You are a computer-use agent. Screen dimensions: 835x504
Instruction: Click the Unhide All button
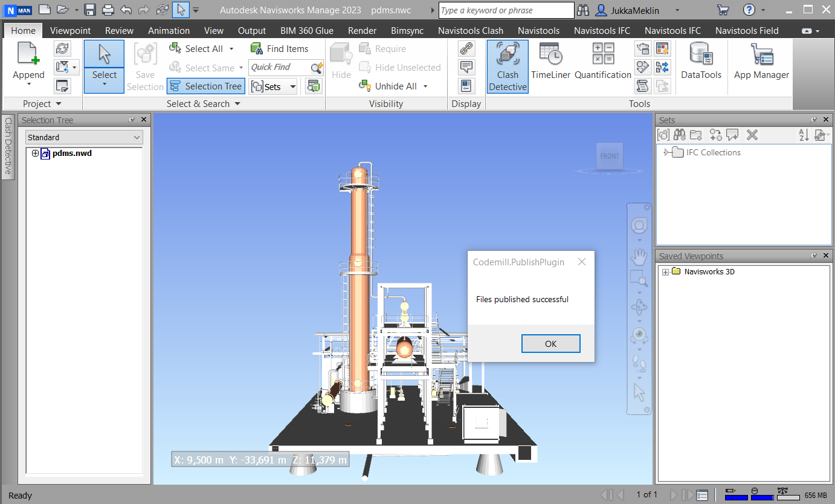(388, 86)
